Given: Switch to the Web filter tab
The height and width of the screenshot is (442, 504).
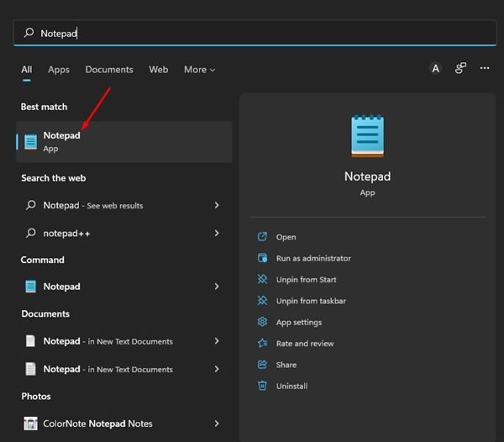Looking at the screenshot, I should coord(158,70).
